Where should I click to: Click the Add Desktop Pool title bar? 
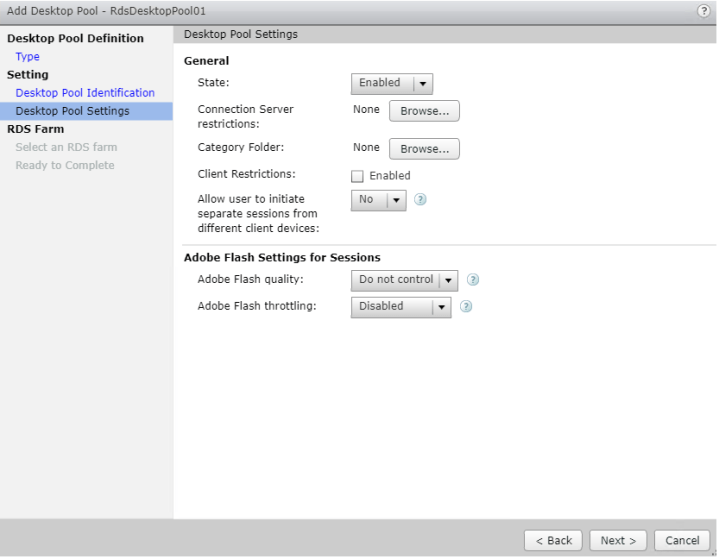click(x=300, y=10)
